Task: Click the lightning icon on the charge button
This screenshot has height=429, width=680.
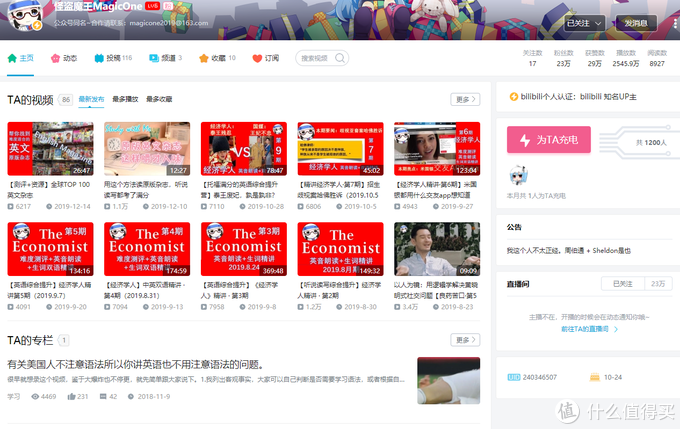Action: click(x=525, y=140)
